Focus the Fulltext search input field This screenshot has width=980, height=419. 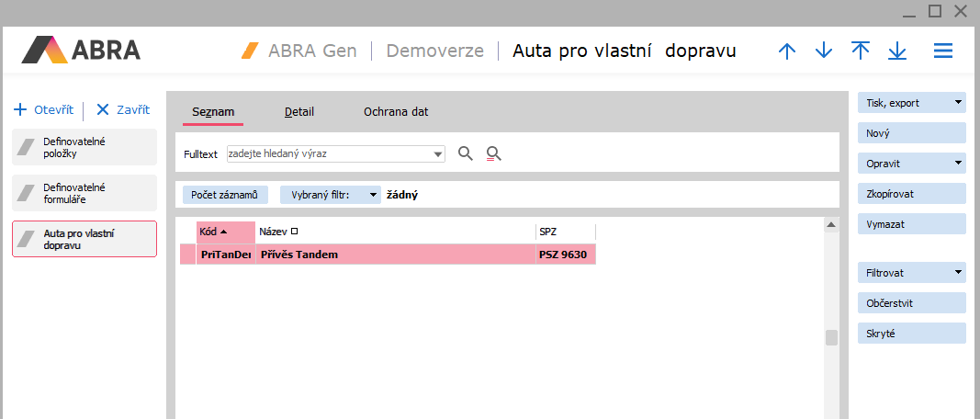tap(329, 153)
